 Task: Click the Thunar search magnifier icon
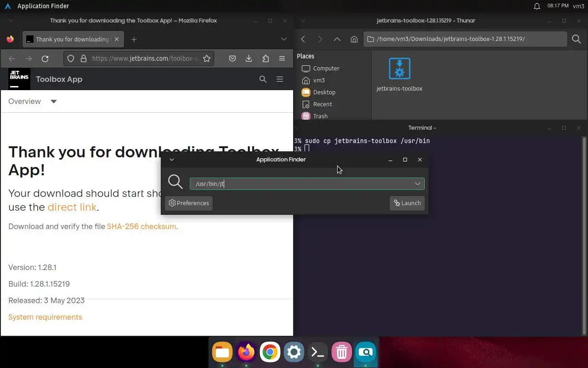[577, 39]
